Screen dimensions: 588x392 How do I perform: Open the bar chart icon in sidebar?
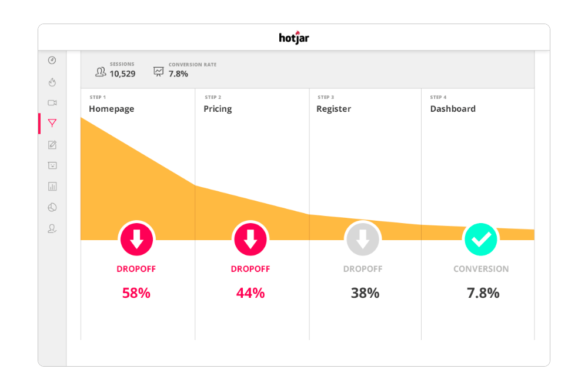coord(52,187)
